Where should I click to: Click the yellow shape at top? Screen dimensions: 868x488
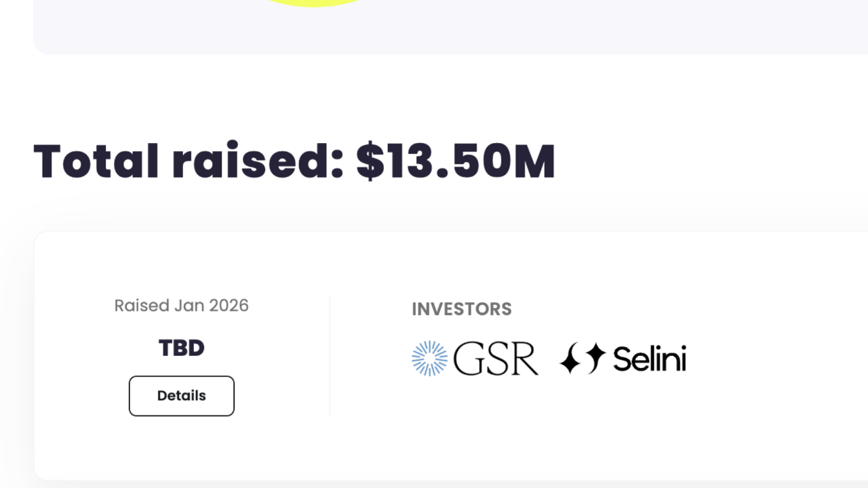pyautogui.click(x=313, y=3)
